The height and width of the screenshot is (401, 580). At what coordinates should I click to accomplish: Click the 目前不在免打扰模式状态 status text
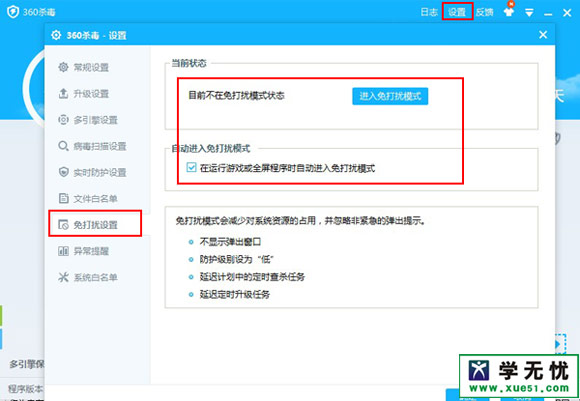click(x=236, y=95)
